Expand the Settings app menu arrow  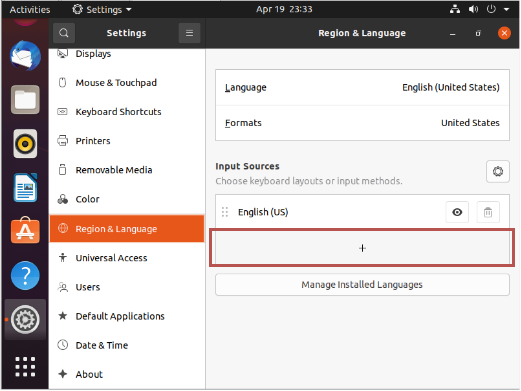coord(129,10)
